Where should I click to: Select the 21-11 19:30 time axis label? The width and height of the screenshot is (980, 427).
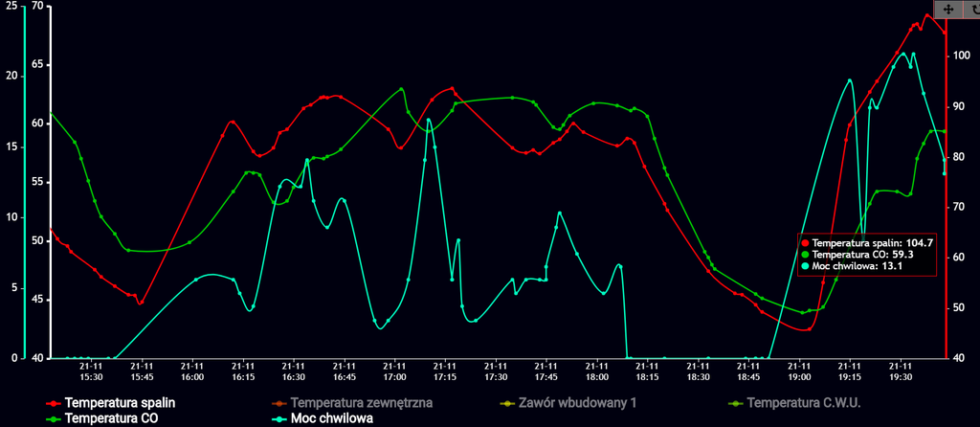coord(902,371)
